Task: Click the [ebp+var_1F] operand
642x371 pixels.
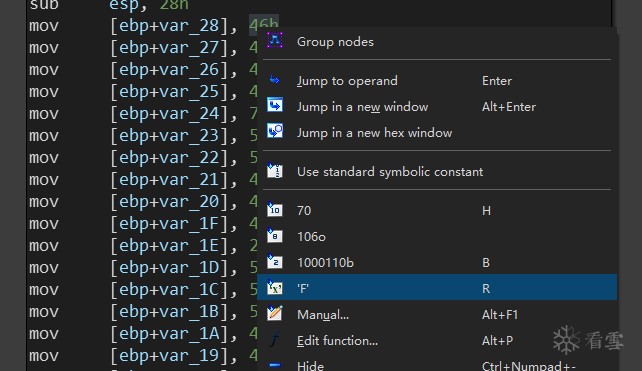Action: [168, 224]
